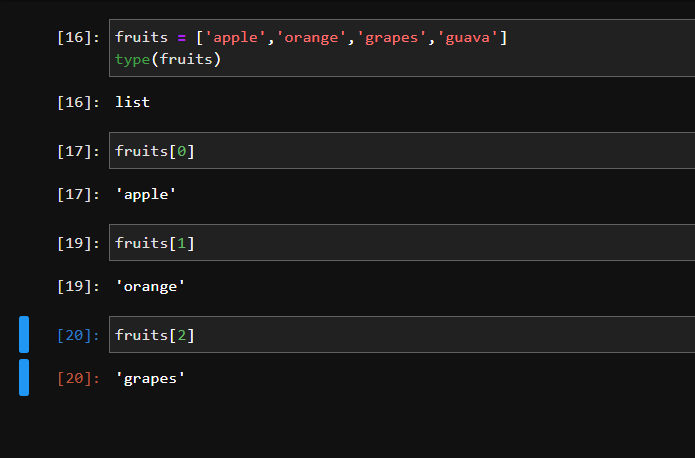This screenshot has width=695, height=458.
Task: Collapse the 'grapes' output using blue bar
Action: (24, 378)
